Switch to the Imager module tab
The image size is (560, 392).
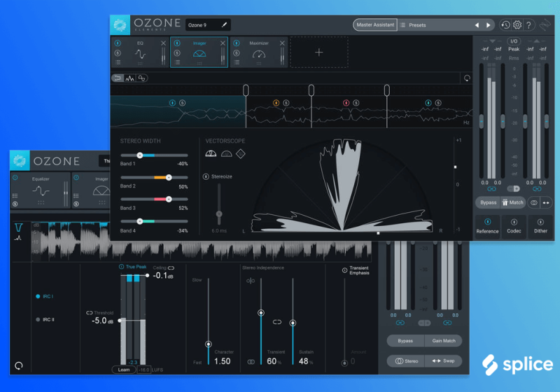click(199, 52)
